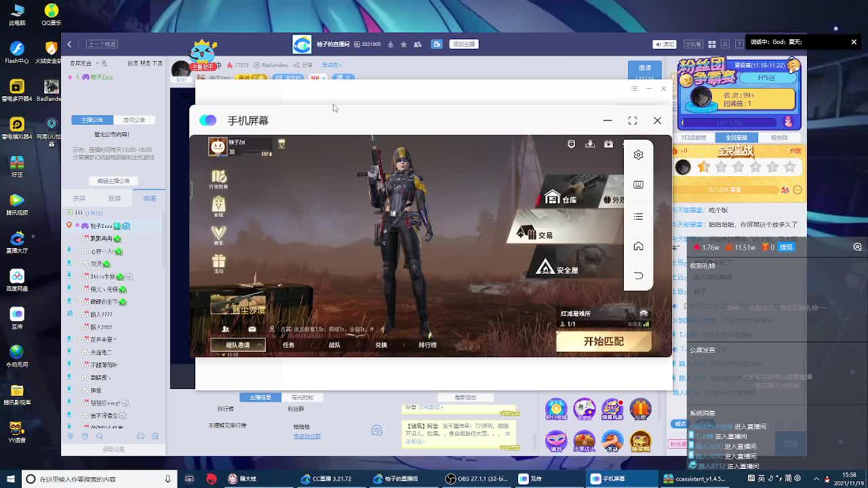Click the taskbar search box
This screenshot has width=868, height=488.
click(98, 479)
